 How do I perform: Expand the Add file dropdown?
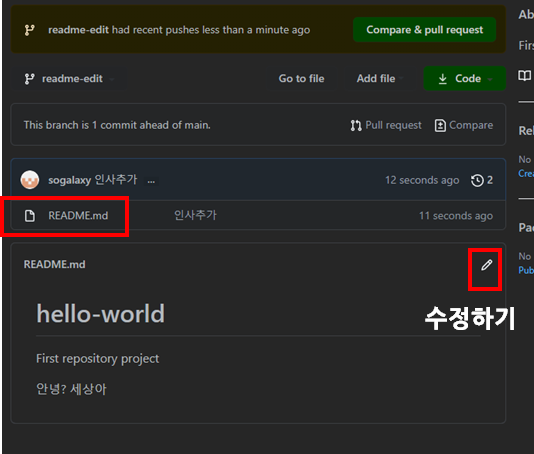[x=380, y=79]
